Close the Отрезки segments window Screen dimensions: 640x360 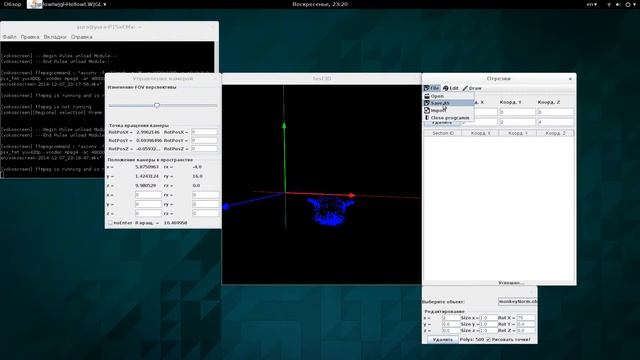point(570,79)
